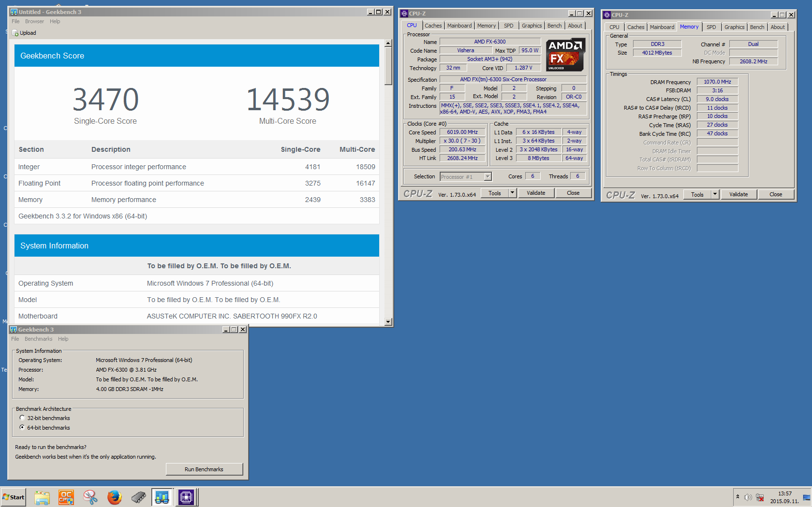Click the DRAM Frequency value 1070.0 MHz
The height and width of the screenshot is (507, 812).
click(718, 82)
